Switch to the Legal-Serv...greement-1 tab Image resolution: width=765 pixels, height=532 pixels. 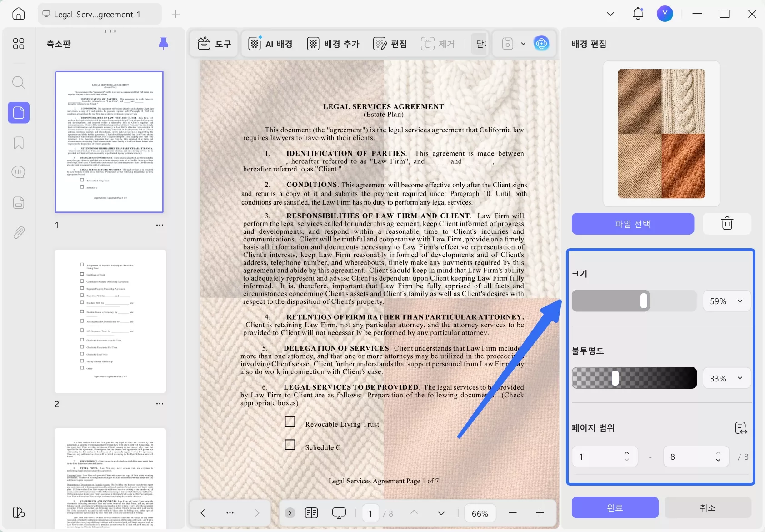click(100, 14)
